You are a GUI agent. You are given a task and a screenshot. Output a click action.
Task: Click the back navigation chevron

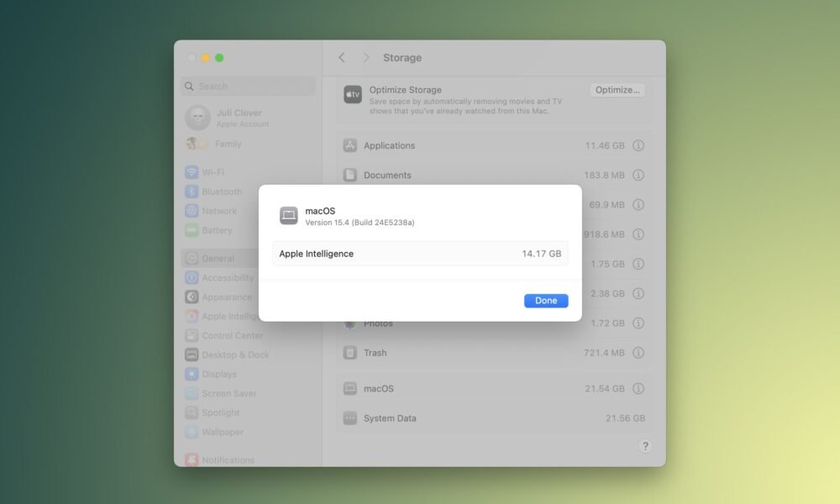coord(342,58)
